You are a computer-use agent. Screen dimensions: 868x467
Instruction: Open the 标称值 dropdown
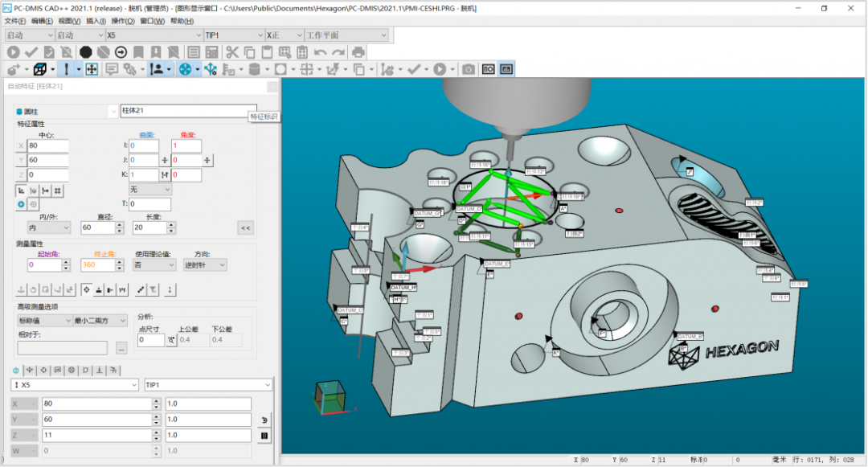coord(45,321)
